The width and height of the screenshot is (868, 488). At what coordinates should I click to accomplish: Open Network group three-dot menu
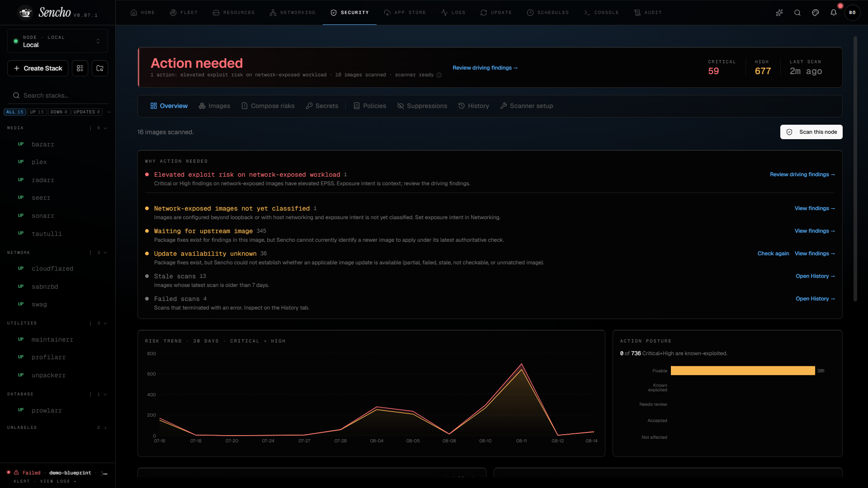90,253
